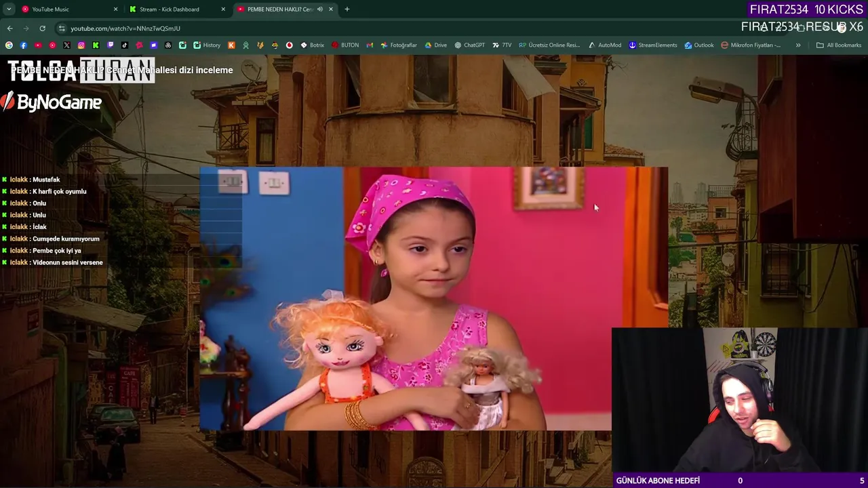Open the StreamElements bookmark
Image resolution: width=868 pixels, height=488 pixels.
tap(653, 45)
